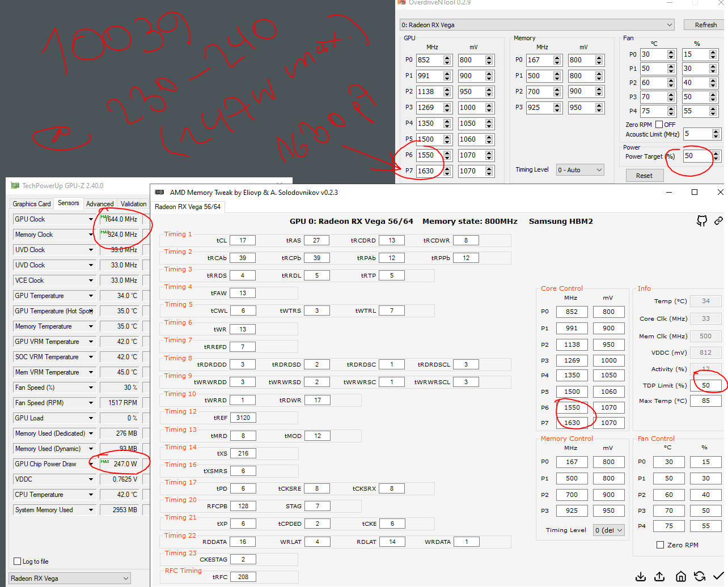Click Fan Control P4 temperature field 75
This screenshot has height=587, width=728.
(x=669, y=526)
